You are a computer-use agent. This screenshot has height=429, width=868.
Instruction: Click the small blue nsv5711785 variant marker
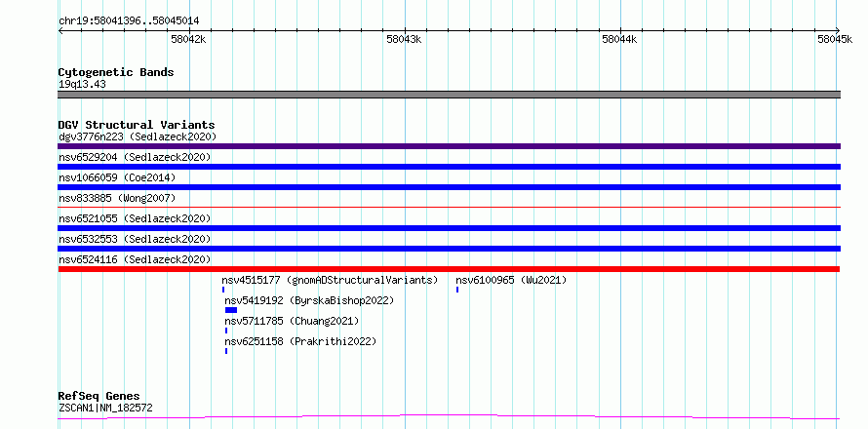226,331
